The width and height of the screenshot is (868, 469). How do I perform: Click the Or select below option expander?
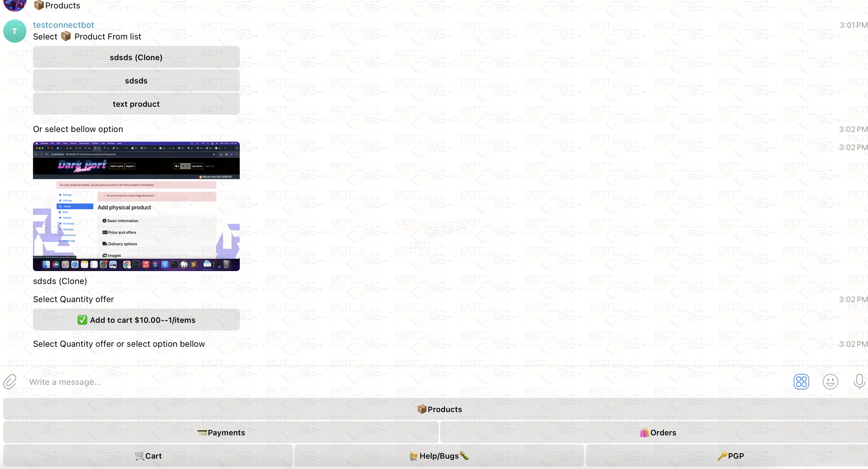pos(78,129)
